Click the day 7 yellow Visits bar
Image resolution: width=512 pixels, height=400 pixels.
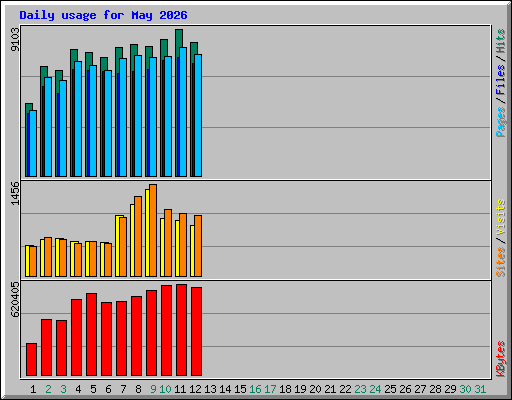pos(117,246)
